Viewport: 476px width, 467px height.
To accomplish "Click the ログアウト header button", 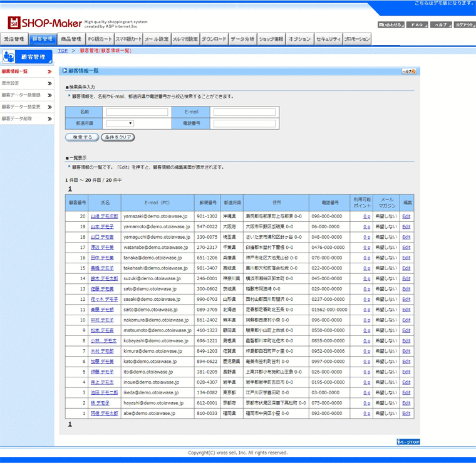I will click(x=464, y=24).
